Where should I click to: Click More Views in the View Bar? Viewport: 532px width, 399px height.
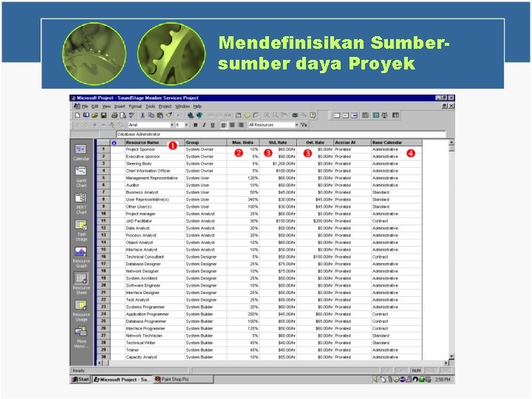(81, 337)
